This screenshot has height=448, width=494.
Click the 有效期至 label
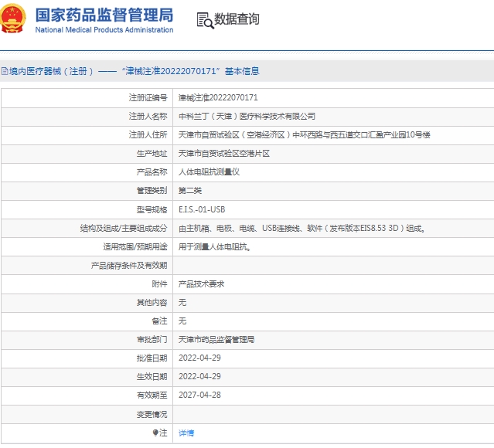[x=152, y=395]
